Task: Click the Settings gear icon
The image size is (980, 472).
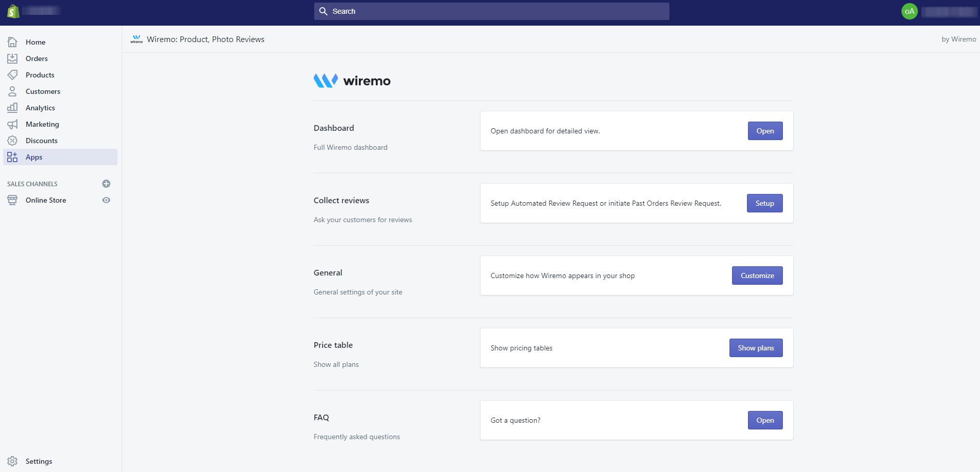Action: coord(12,461)
